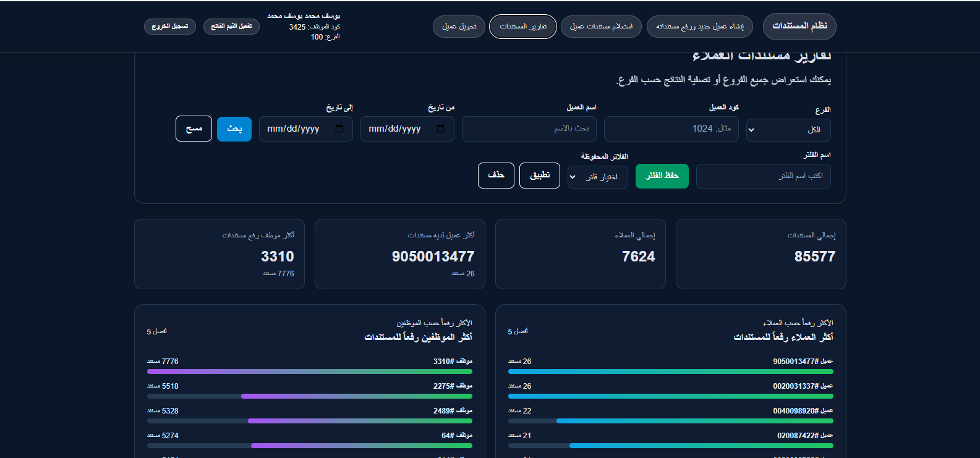
Task: Save the filter using حفظ الفلتر
Action: pos(662,176)
